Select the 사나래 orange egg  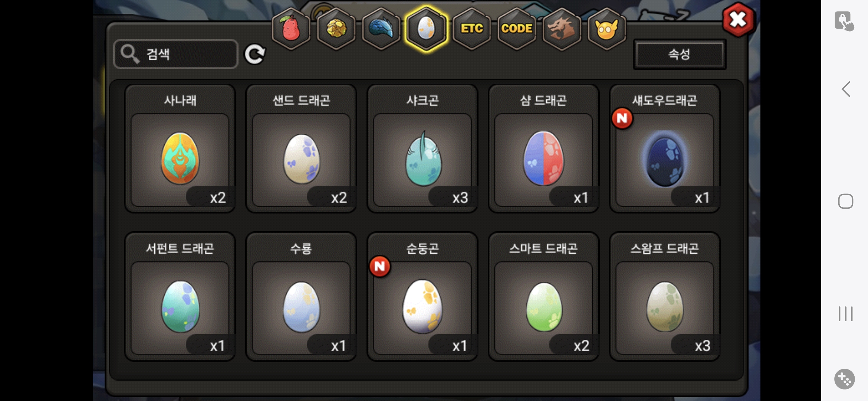click(x=180, y=149)
